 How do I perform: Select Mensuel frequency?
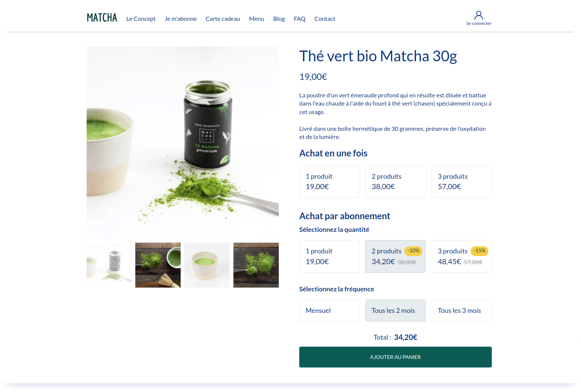[x=329, y=310]
